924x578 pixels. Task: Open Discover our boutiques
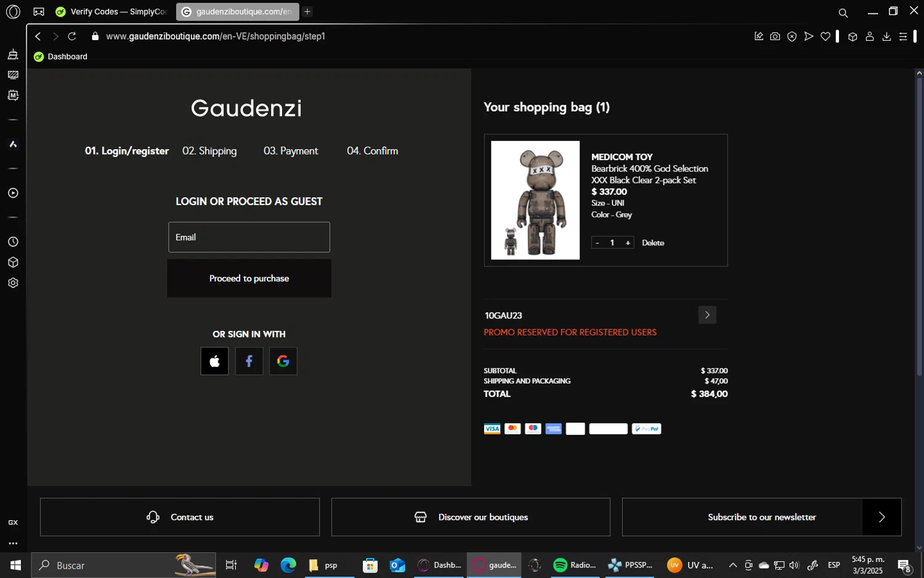coord(471,517)
